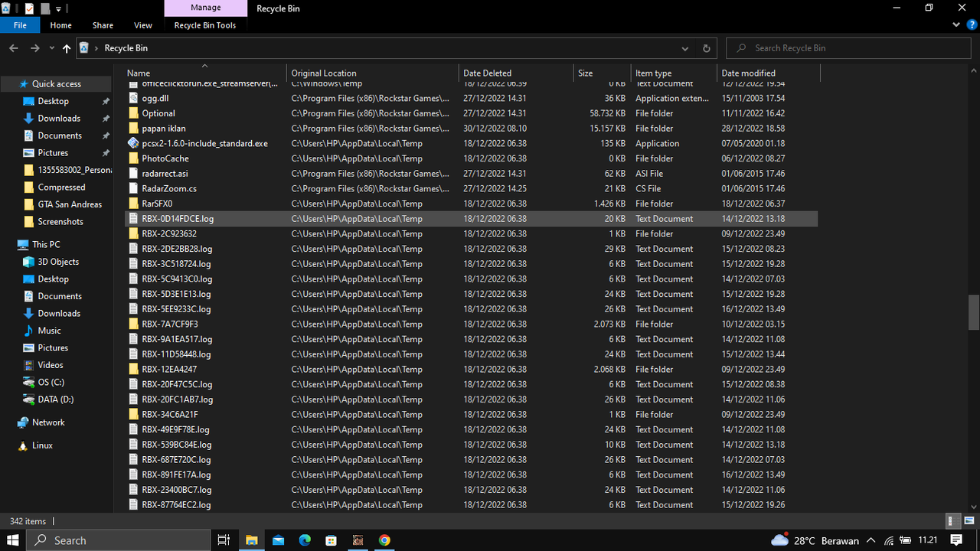This screenshot has width=980, height=551.
Task: Open pinned Pictures under Quick access
Action: [53, 153]
